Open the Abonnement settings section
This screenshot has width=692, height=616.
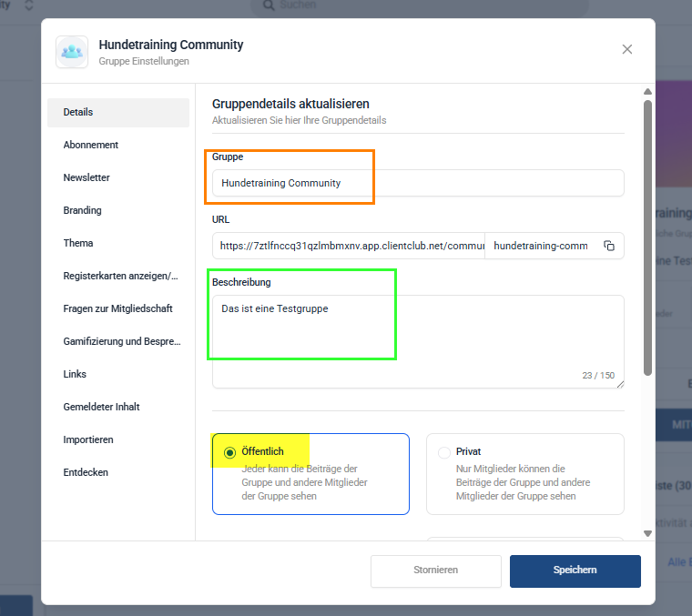[91, 145]
